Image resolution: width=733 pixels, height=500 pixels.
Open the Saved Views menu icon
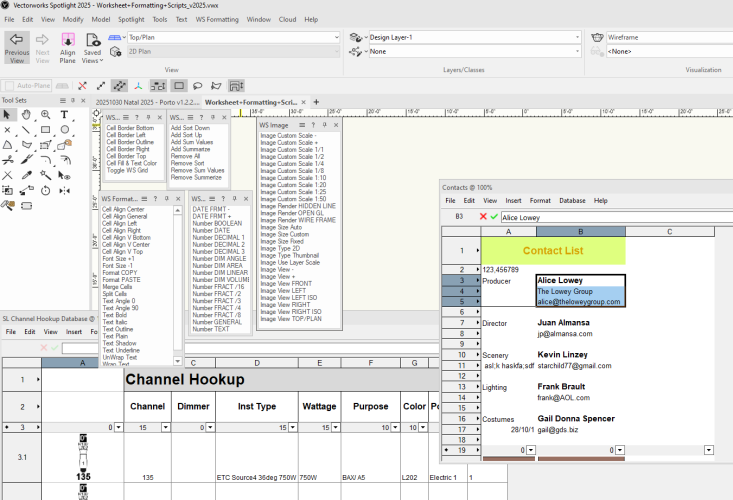92,40
